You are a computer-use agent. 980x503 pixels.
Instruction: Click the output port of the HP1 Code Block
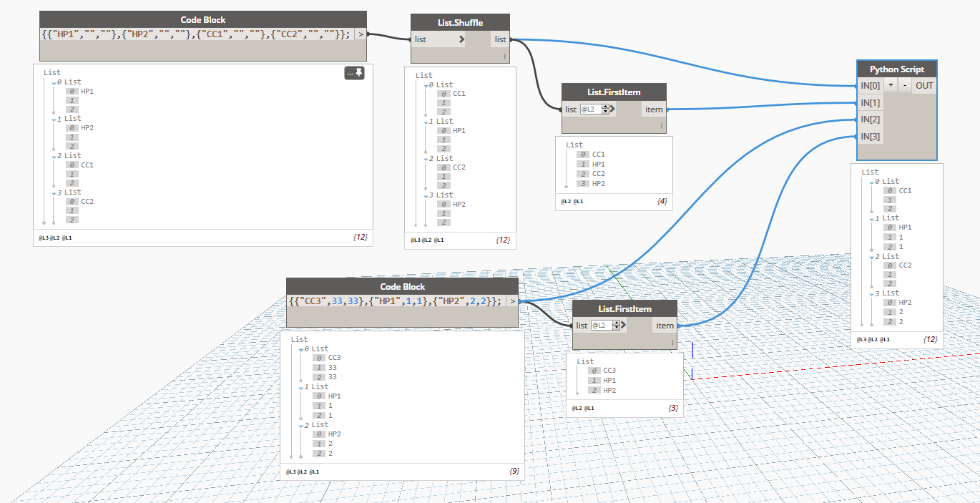pos(359,34)
